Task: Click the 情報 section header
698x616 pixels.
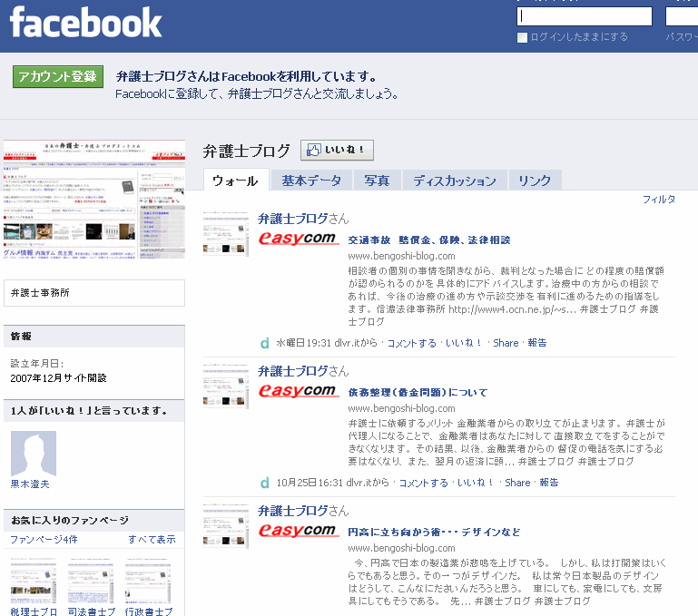Action: 94,337
